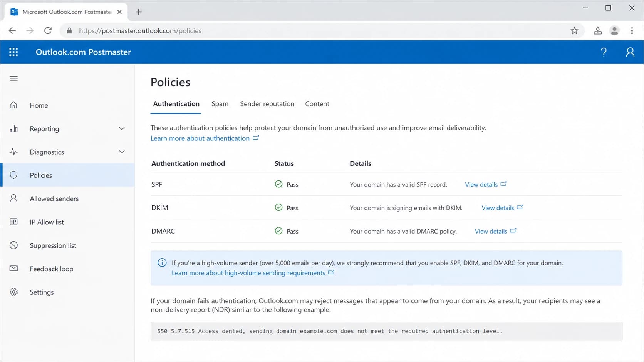Click the Allowed senders person icon
This screenshot has height=362, width=644.
[13, 199]
